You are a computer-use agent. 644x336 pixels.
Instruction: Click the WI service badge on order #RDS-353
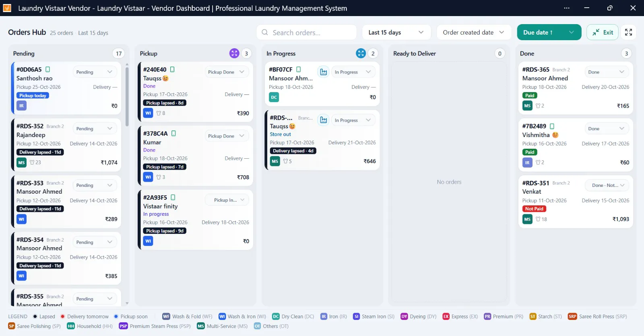click(x=21, y=219)
